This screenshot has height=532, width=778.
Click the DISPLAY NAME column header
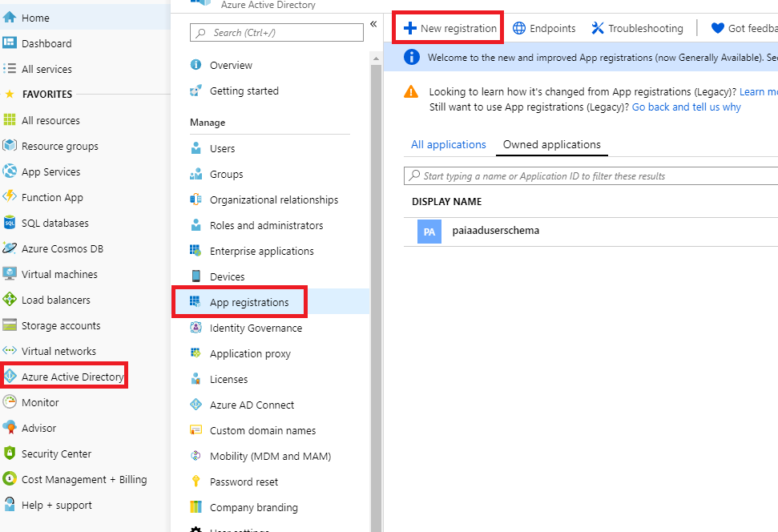point(446,201)
